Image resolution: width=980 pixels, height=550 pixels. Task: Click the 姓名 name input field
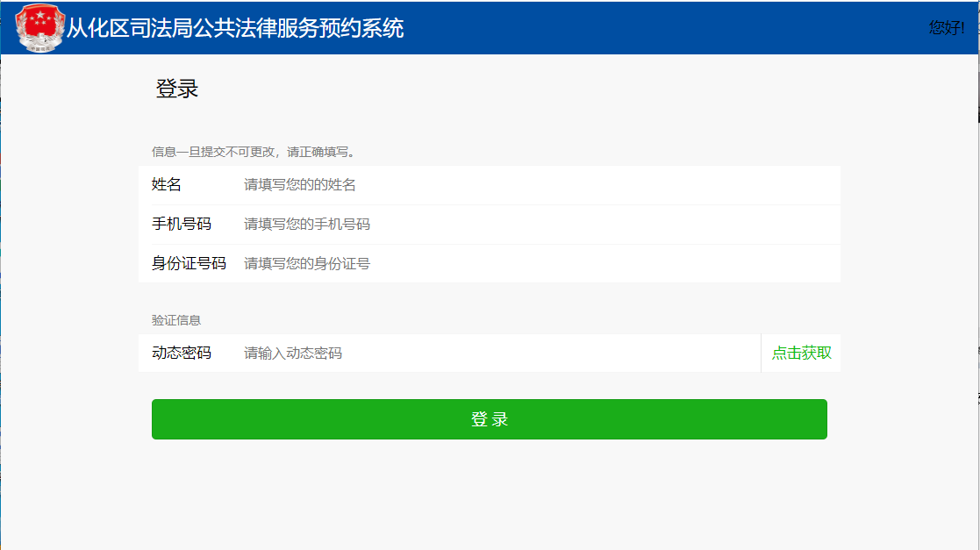(541, 185)
